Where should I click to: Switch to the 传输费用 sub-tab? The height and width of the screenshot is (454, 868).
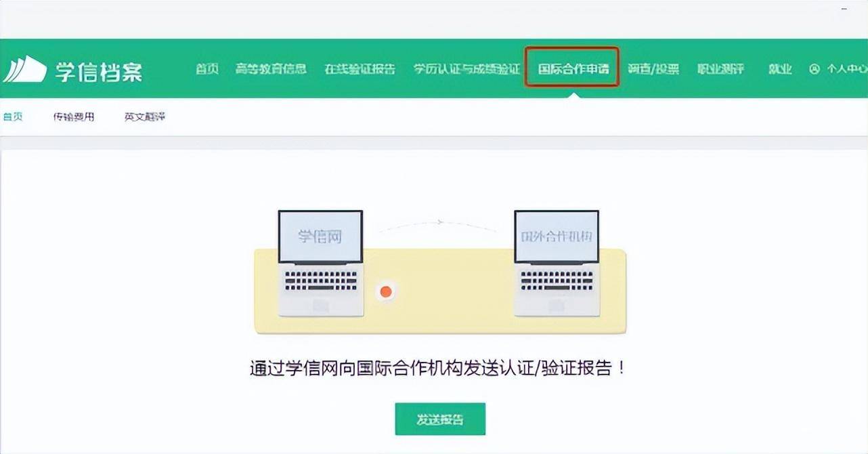[74, 117]
